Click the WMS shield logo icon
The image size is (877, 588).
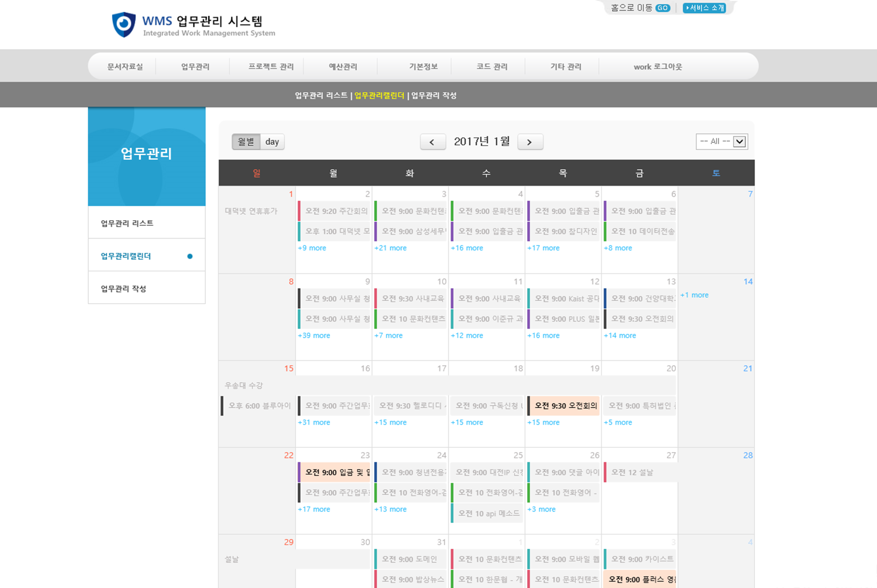pos(124,25)
